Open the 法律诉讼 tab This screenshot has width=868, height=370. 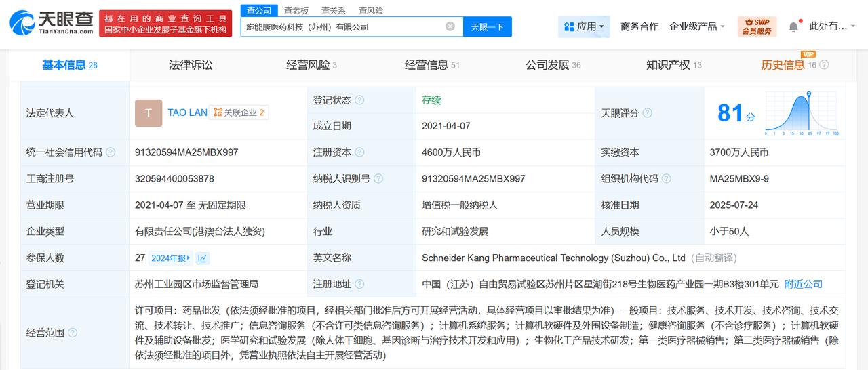coord(191,65)
